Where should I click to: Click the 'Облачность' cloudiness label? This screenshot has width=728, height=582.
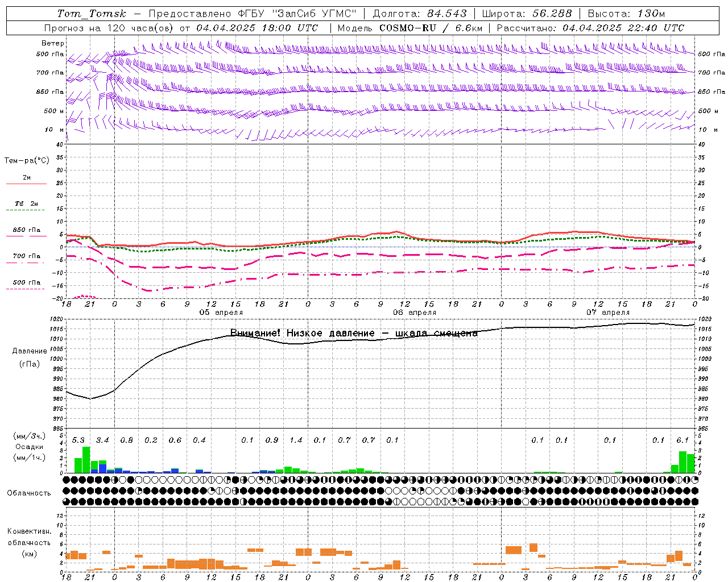(29, 493)
